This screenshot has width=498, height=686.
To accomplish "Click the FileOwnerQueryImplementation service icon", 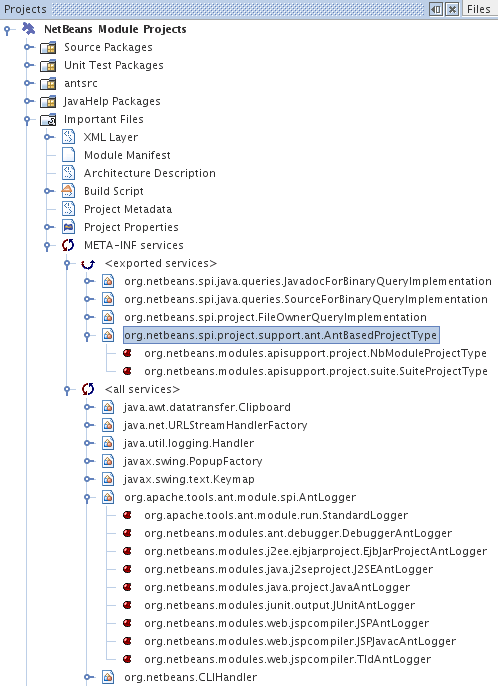I will [108, 317].
